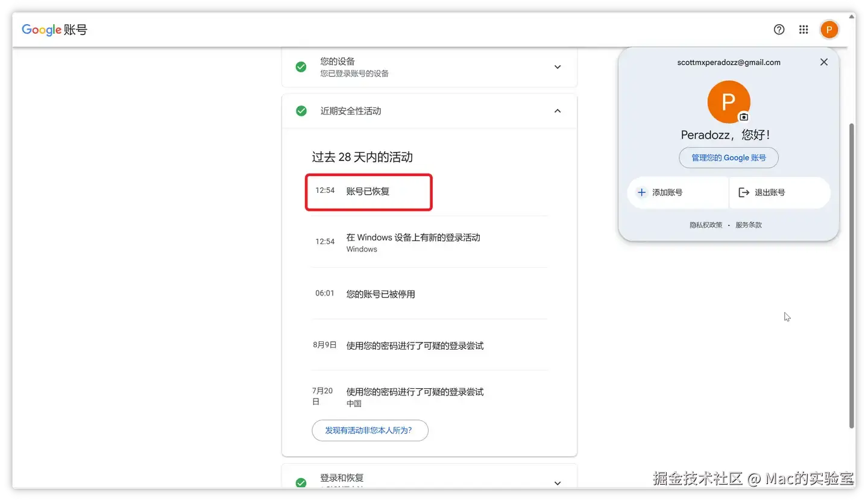Image resolution: width=868 pixels, height=501 pixels.
Task: Expand the 您的设备 section chevron
Action: pos(558,67)
